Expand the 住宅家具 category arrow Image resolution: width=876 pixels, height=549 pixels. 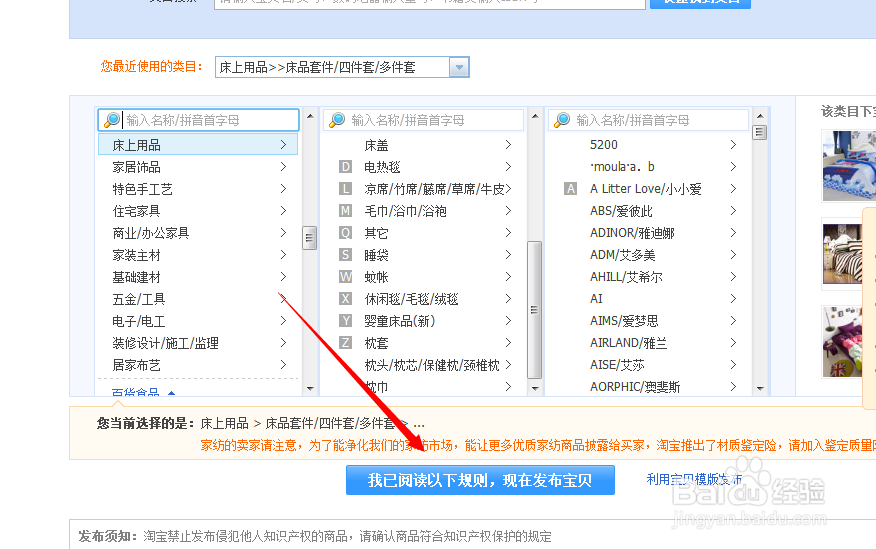(283, 211)
